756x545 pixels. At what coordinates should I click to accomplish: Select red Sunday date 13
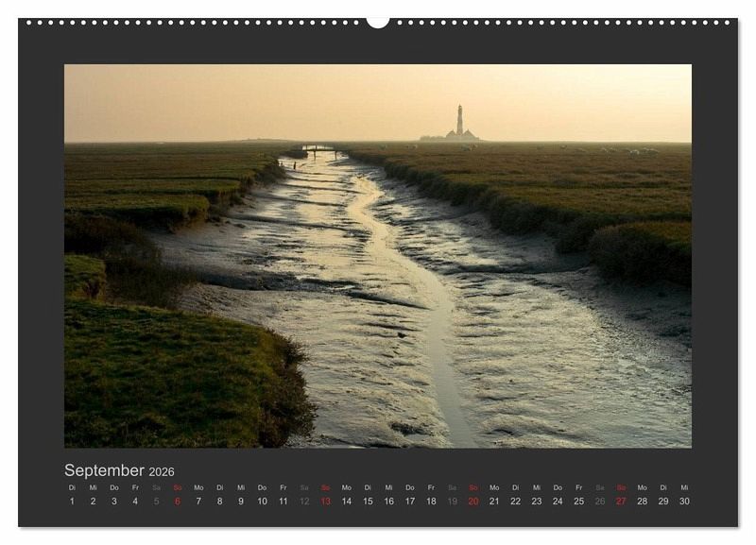(x=325, y=502)
